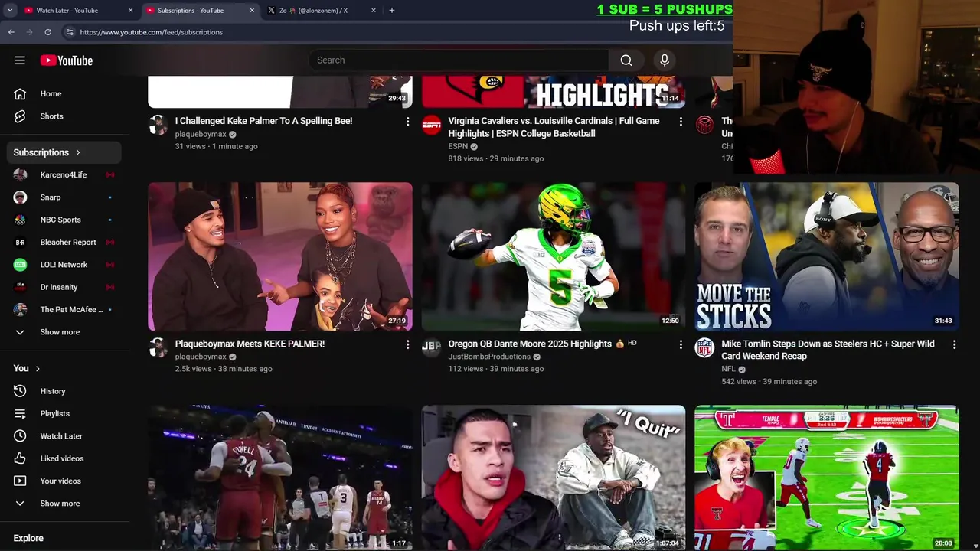
Task: Open options menu for Mike Tomlin video
Action: point(954,344)
